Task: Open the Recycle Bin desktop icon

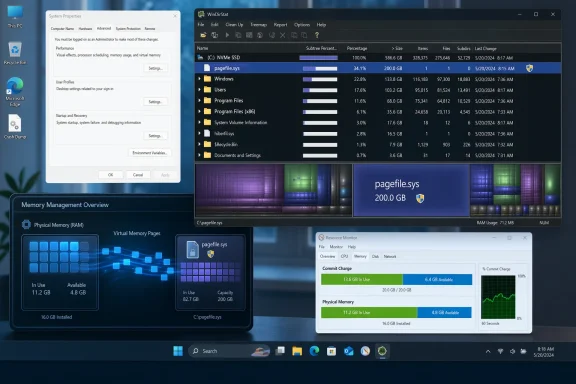Action: pos(15,53)
